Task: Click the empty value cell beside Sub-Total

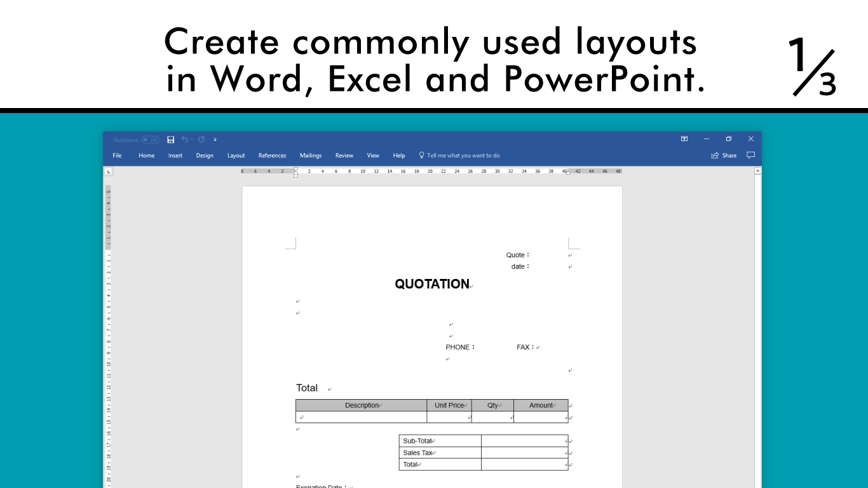Action: coord(524,441)
